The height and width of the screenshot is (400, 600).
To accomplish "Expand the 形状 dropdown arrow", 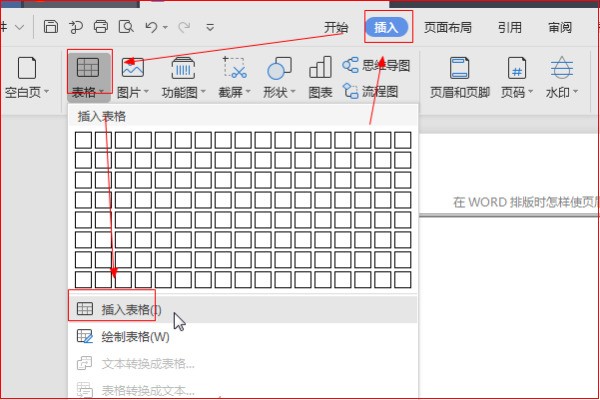I will coord(293,92).
